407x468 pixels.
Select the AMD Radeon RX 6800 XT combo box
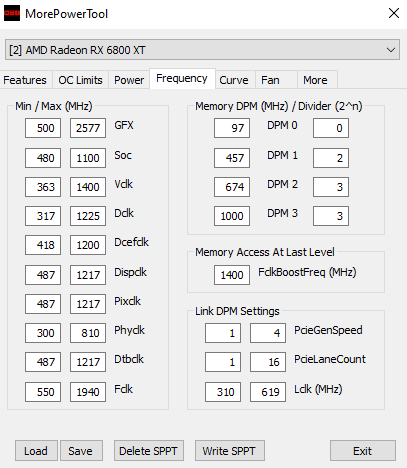click(202, 50)
